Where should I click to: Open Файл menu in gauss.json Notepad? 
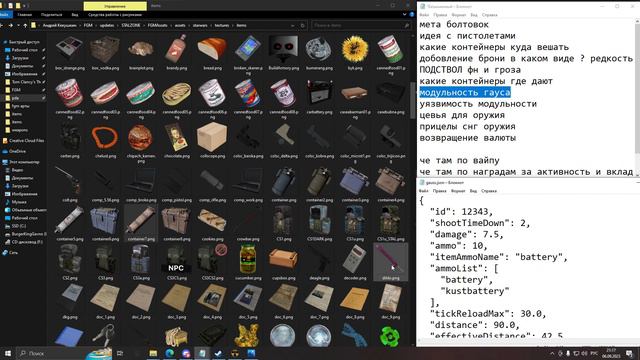pos(424,191)
